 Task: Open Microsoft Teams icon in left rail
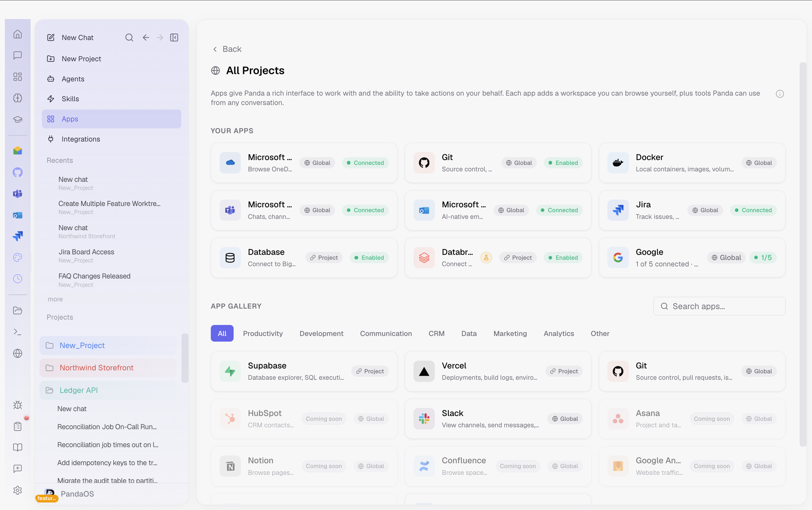17,194
